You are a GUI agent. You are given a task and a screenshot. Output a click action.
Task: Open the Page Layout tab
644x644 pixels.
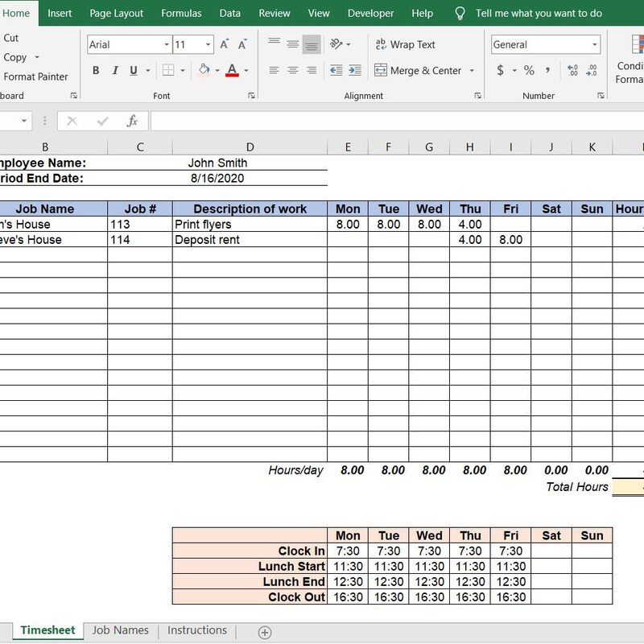[116, 13]
